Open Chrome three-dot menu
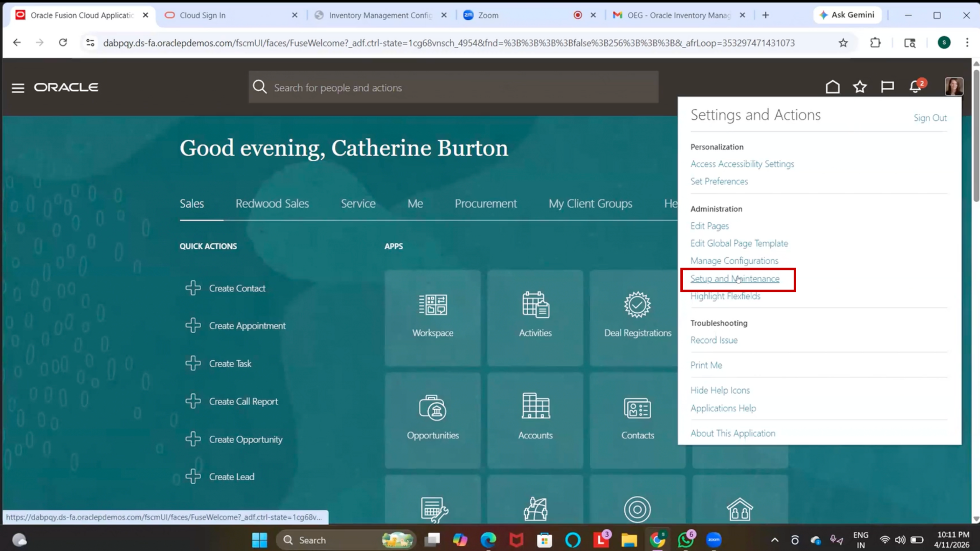980x551 pixels. [967, 43]
